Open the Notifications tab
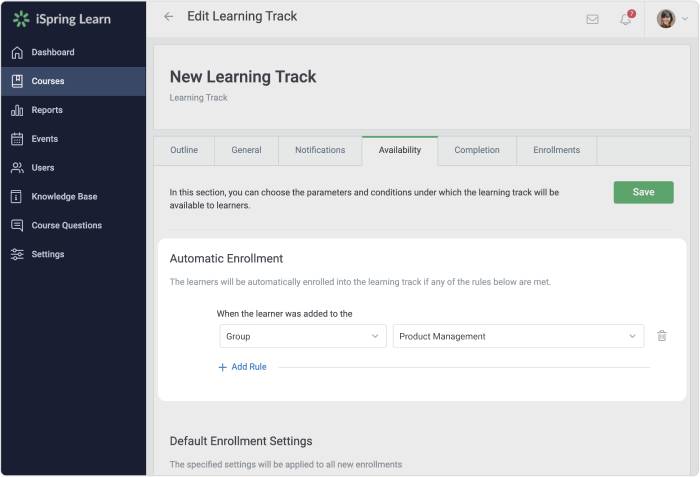This screenshot has height=477, width=700. coord(320,150)
